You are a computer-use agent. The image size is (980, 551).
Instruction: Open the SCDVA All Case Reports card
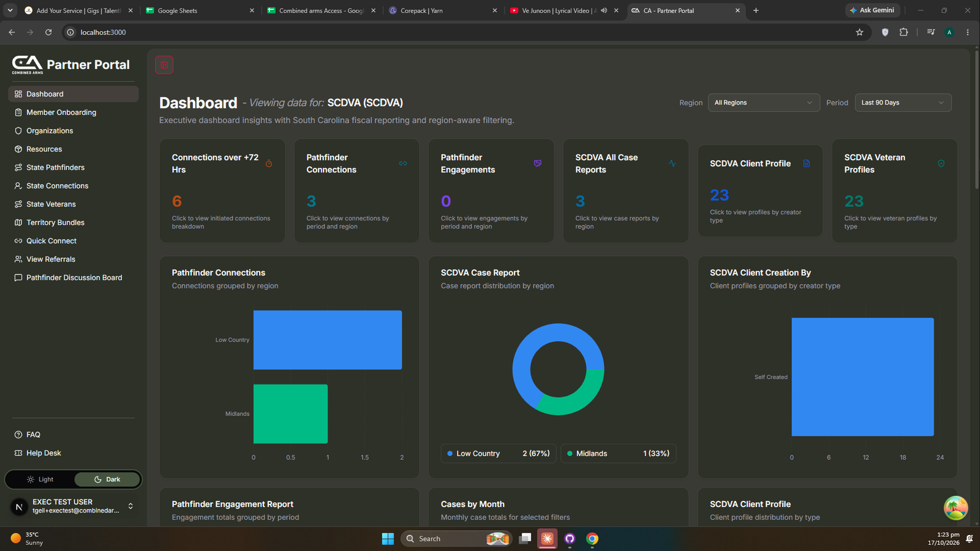(x=626, y=191)
